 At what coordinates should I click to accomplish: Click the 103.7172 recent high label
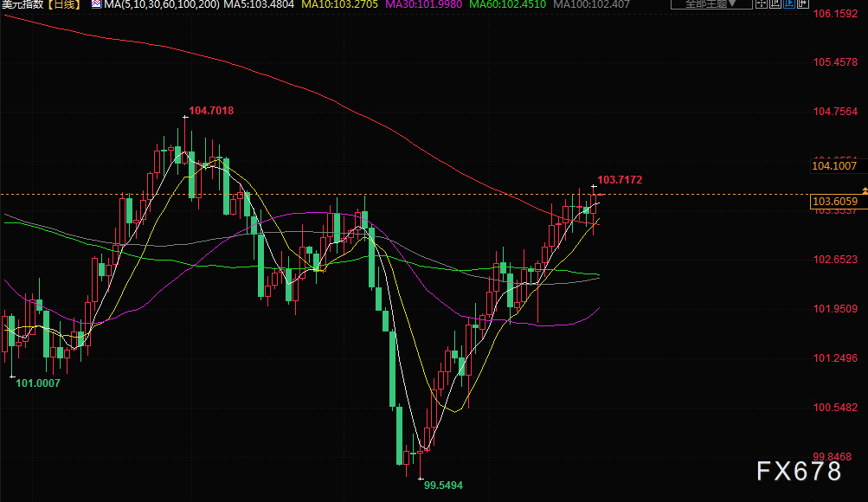click(x=620, y=180)
